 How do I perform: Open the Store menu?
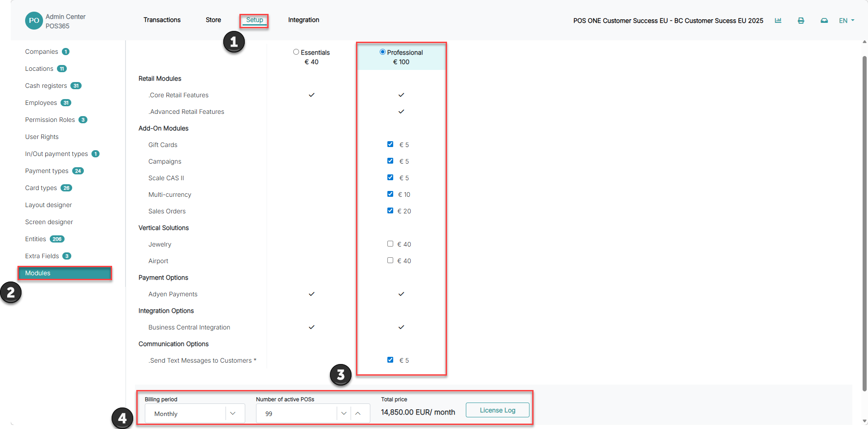(x=213, y=20)
